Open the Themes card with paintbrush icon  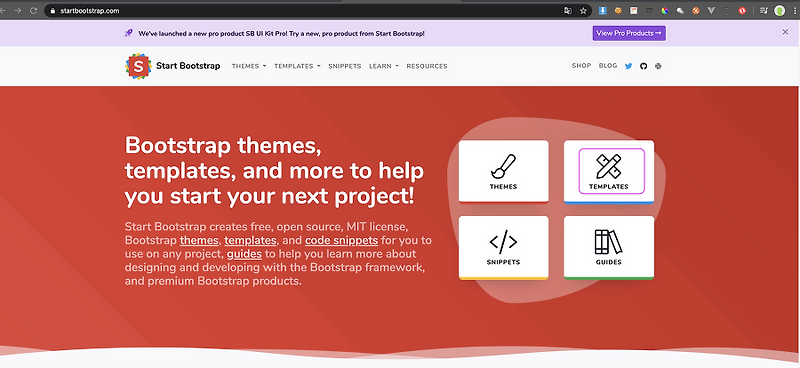pyautogui.click(x=504, y=171)
